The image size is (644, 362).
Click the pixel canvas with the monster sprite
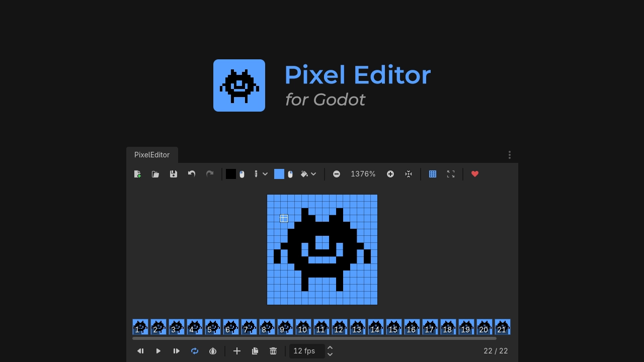322,249
